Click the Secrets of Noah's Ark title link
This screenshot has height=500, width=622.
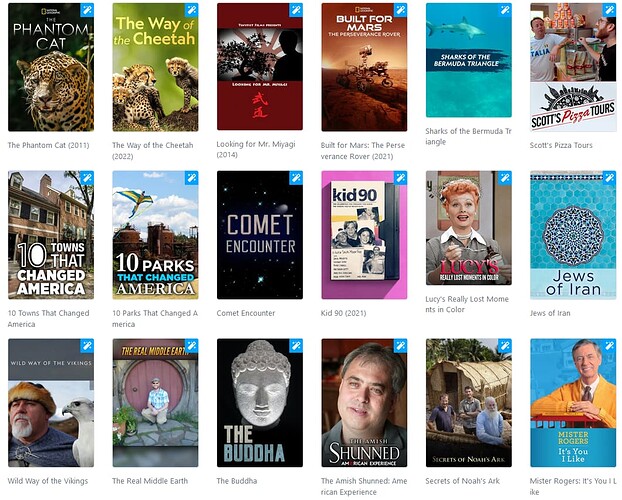tap(463, 481)
